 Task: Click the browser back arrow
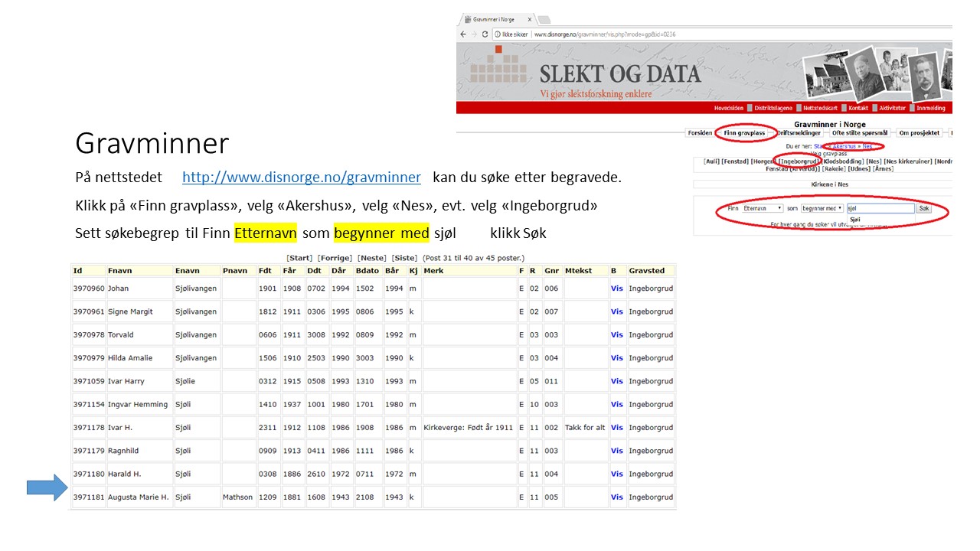463,34
